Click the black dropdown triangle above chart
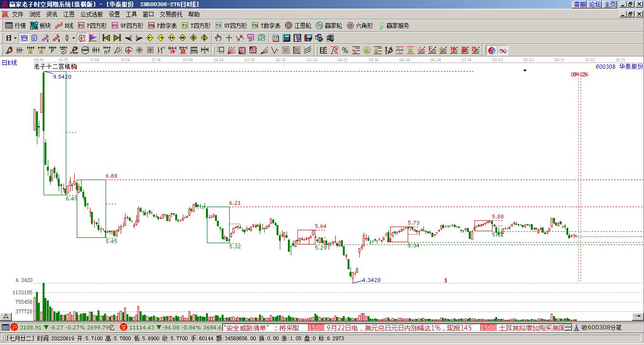Image resolution: width=644 pixels, height=345 pixels. [525, 71]
